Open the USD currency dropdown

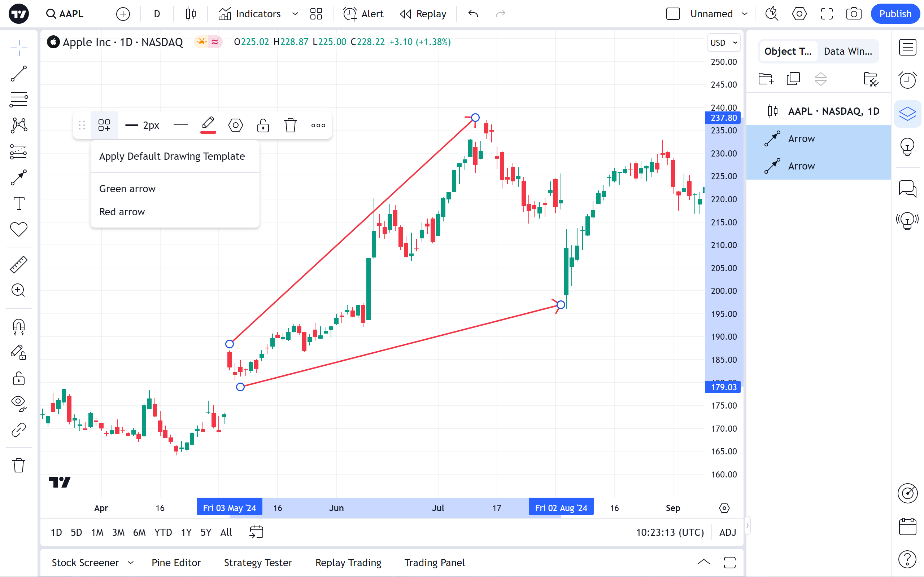[723, 43]
